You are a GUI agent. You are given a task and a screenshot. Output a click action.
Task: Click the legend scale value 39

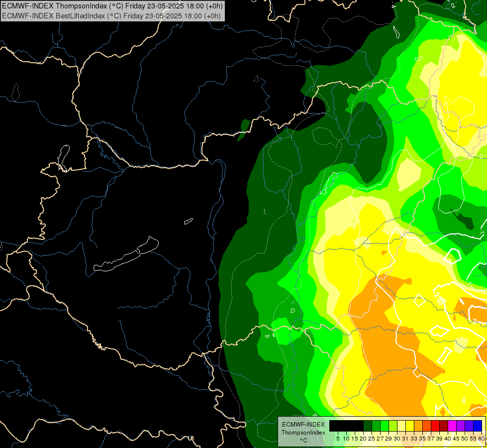pyautogui.click(x=439, y=439)
